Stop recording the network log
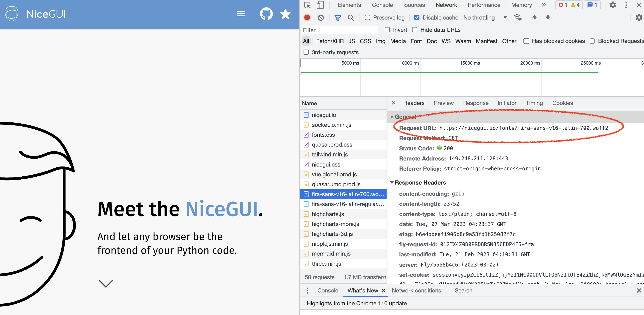The image size is (644, 315). pos(307,18)
